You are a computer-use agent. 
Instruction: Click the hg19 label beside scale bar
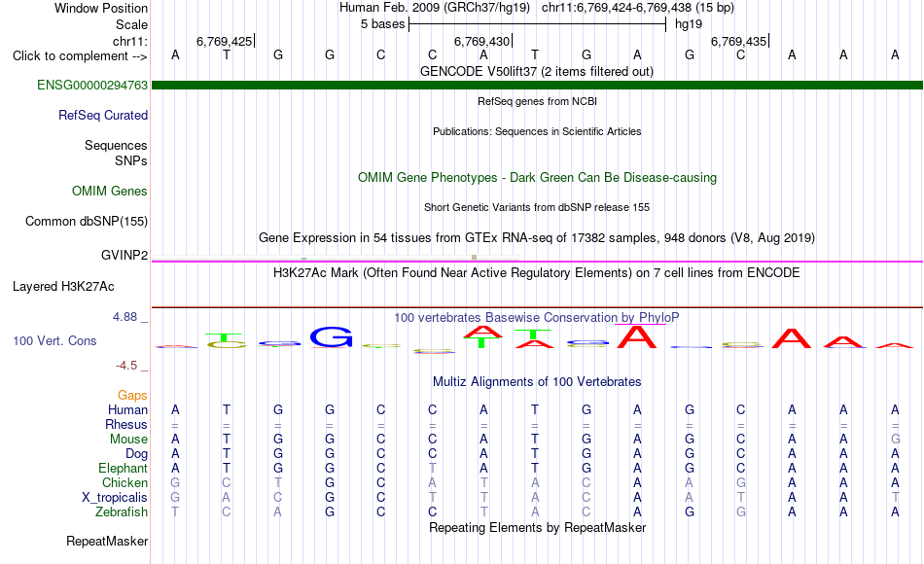[689, 24]
